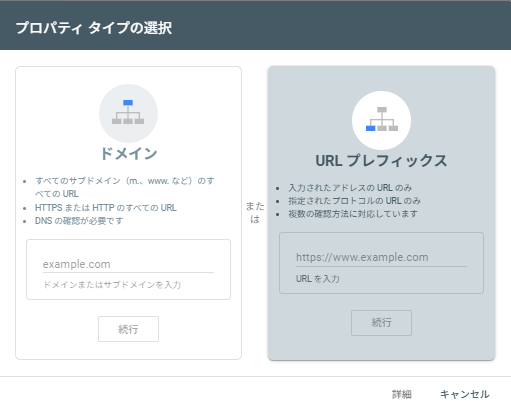511x410 pixels.
Task: Click the label 'ドメインまたはサブドメインを入力'
Action: [x=112, y=285]
